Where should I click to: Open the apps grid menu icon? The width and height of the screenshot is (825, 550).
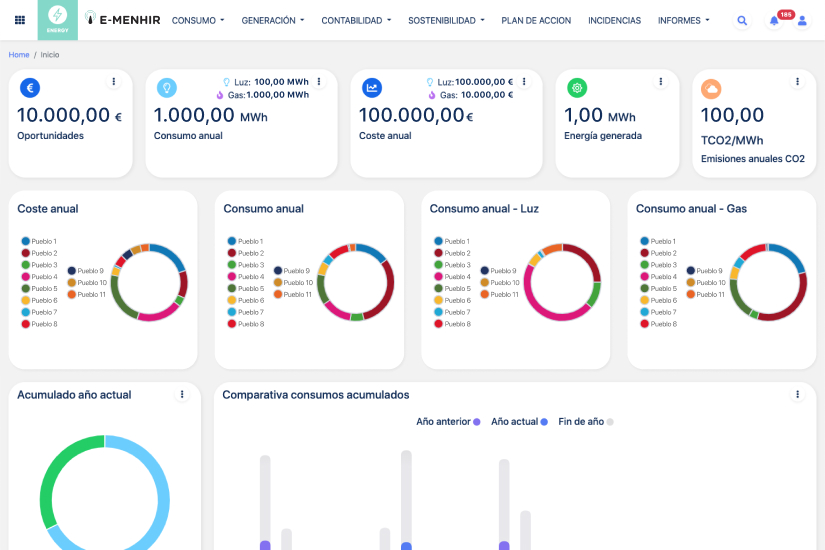pos(20,20)
